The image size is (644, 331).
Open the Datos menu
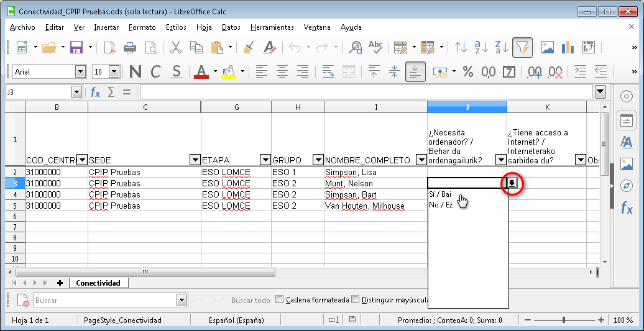[x=231, y=27]
